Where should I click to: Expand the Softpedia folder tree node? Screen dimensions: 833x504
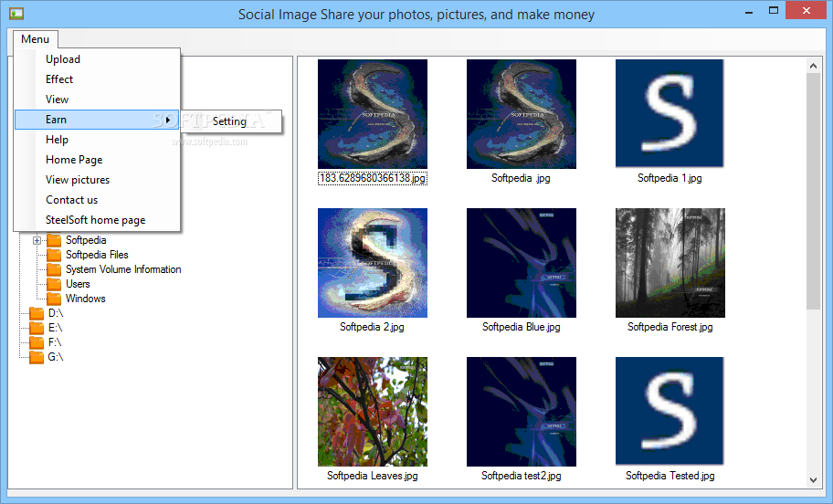pyautogui.click(x=37, y=240)
